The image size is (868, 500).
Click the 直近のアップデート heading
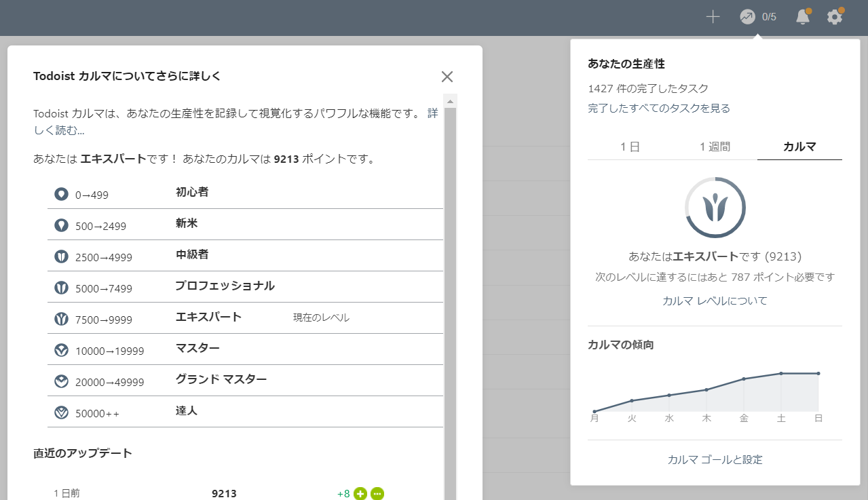pos(83,453)
